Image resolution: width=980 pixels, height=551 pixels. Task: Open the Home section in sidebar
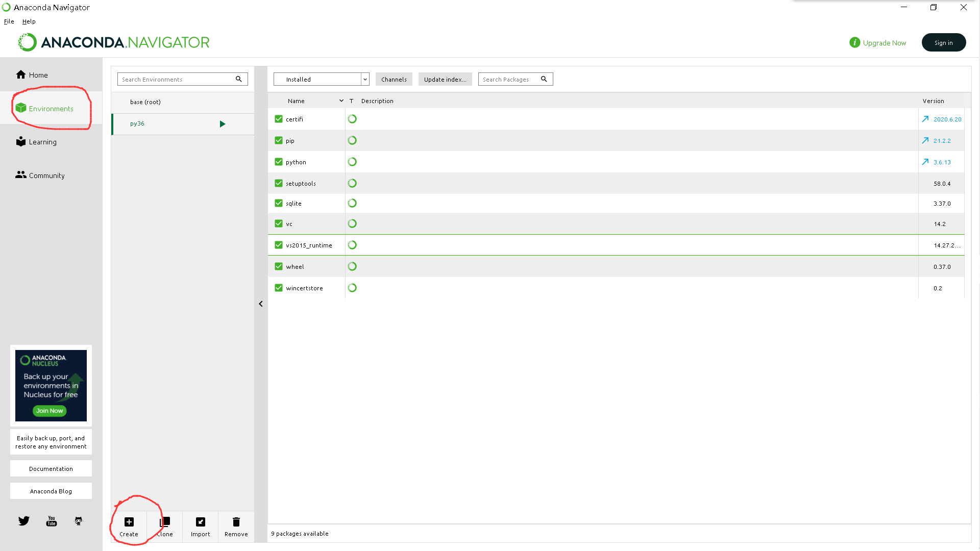tap(32, 74)
